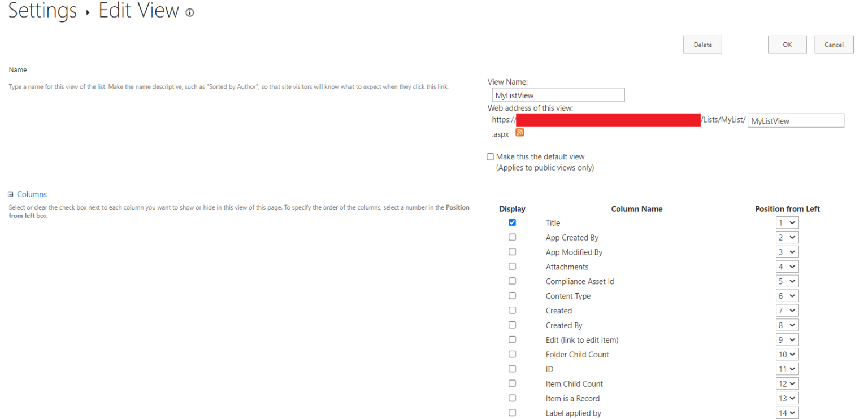
Task: Open ID position dropdown showing 11
Action: pyautogui.click(x=787, y=369)
